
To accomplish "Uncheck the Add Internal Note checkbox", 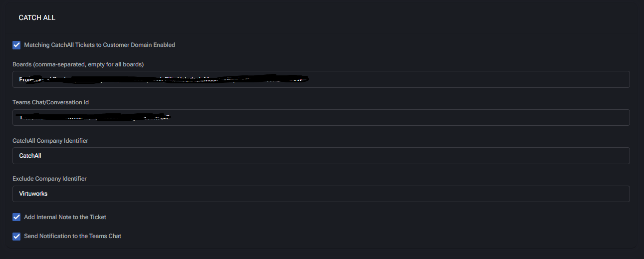I will (x=16, y=217).
